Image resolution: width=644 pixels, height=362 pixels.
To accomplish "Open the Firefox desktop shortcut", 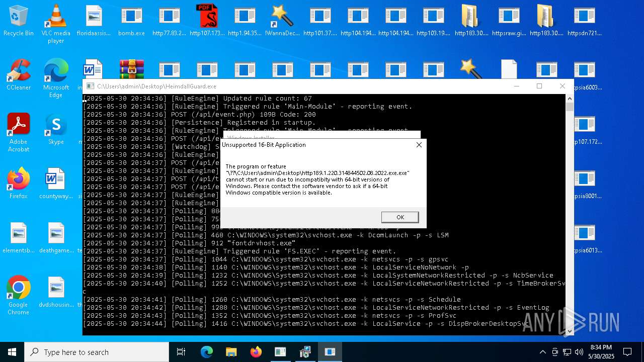I will click(x=19, y=184).
